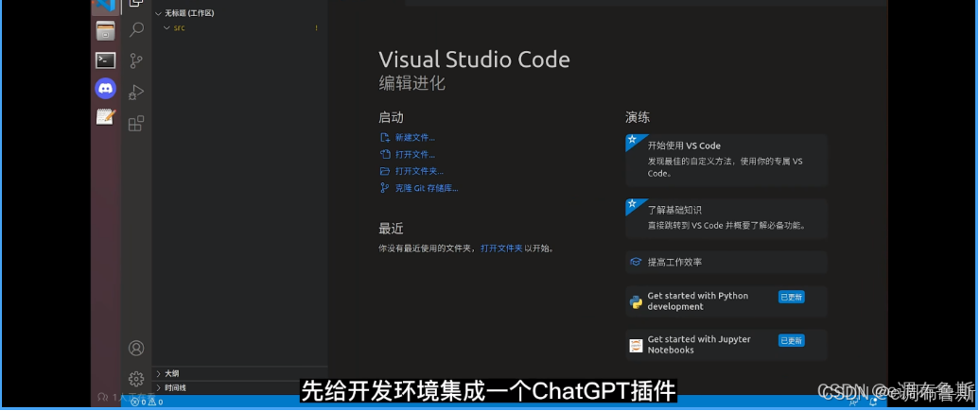
Task: Open the 了解基础知识 walkthrough
Action: click(x=726, y=218)
